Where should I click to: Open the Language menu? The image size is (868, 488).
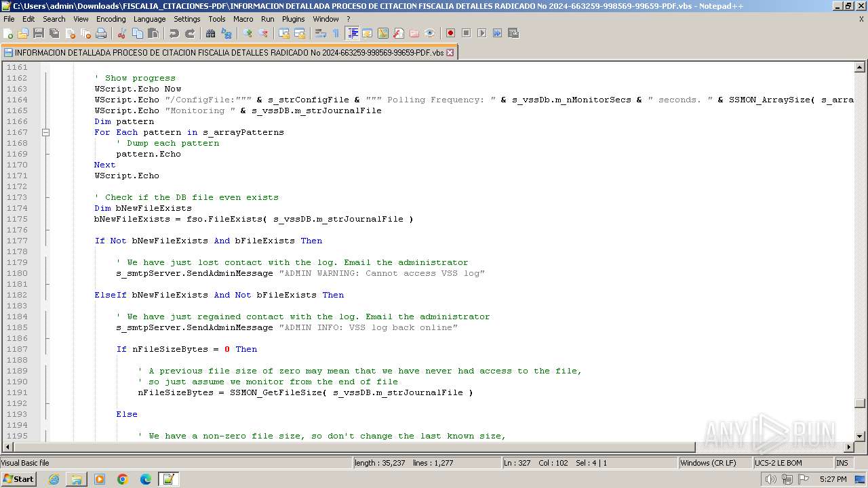(149, 19)
